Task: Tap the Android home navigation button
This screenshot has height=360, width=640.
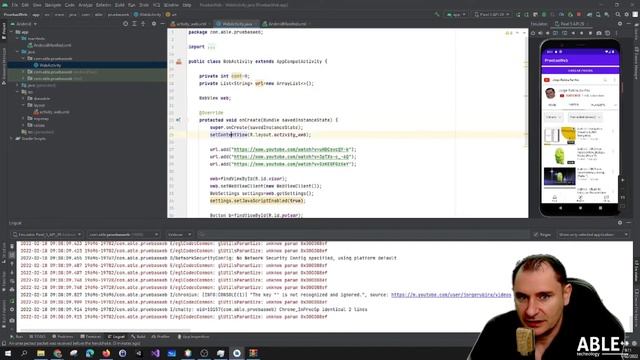Action: click(580, 208)
